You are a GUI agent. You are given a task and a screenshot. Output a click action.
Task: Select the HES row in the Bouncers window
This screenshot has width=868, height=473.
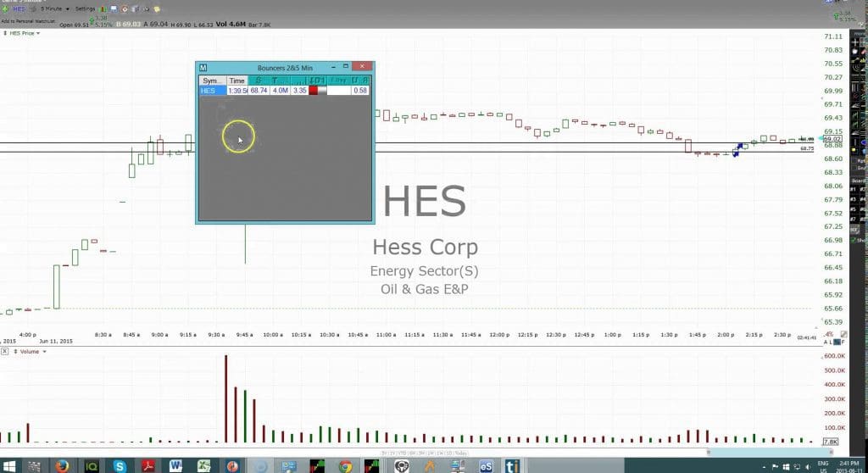[x=284, y=91]
